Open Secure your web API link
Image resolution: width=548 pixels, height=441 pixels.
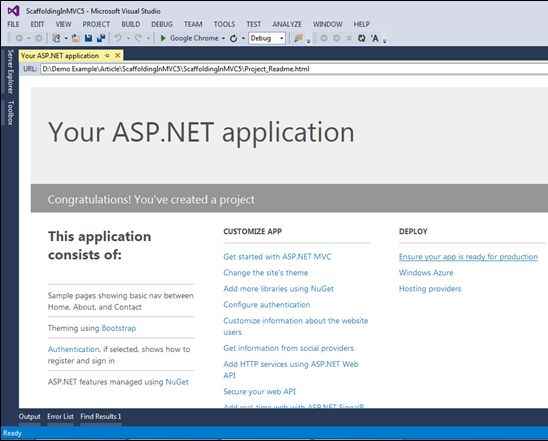click(259, 391)
